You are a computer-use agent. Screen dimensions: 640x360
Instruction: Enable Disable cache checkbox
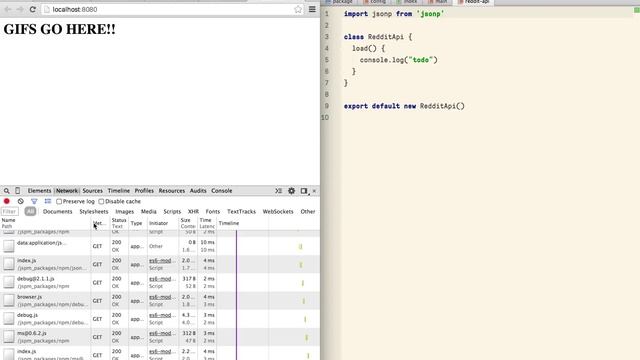[101, 201]
